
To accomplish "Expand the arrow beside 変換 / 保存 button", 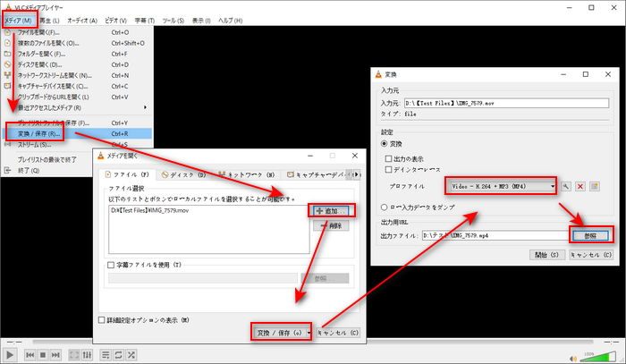I will (309, 333).
